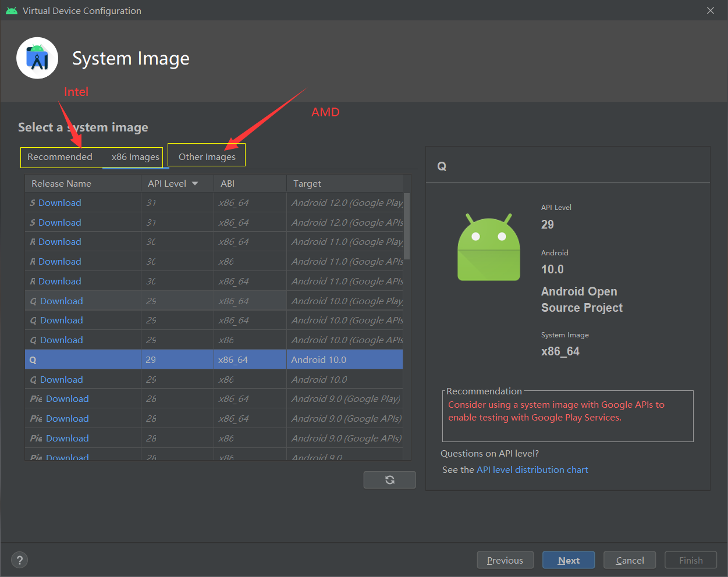728x577 pixels.
Task: Click the green Android robot image
Action: pyautogui.click(x=489, y=247)
